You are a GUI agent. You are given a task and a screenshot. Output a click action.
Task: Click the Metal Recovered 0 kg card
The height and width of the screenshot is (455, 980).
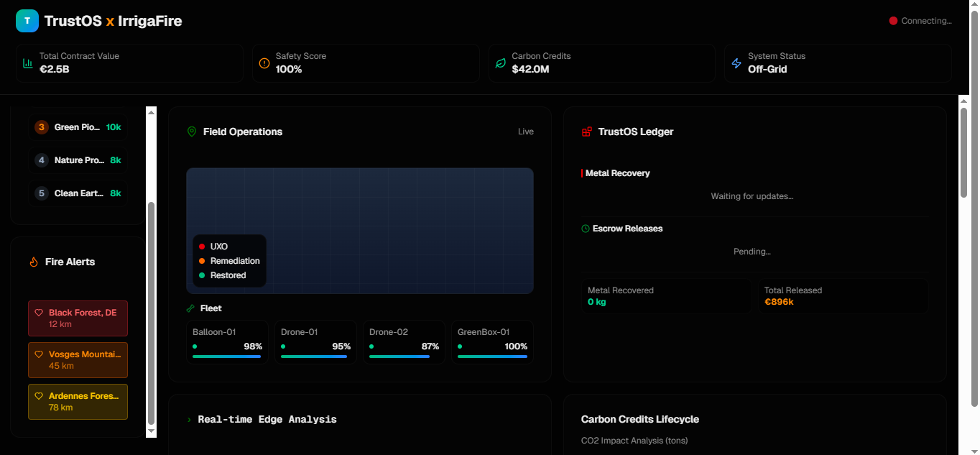(x=666, y=296)
